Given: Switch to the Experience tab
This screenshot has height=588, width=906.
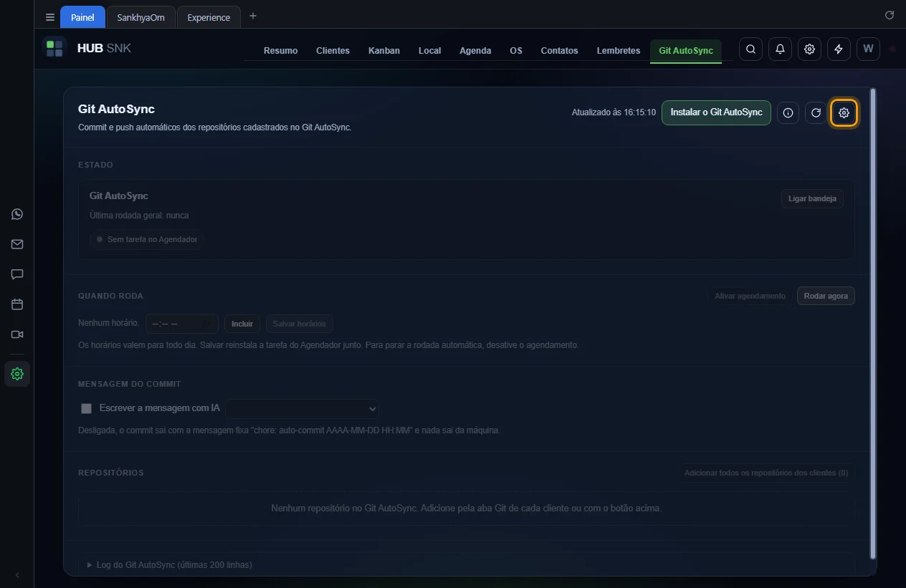Looking at the screenshot, I should click(209, 17).
